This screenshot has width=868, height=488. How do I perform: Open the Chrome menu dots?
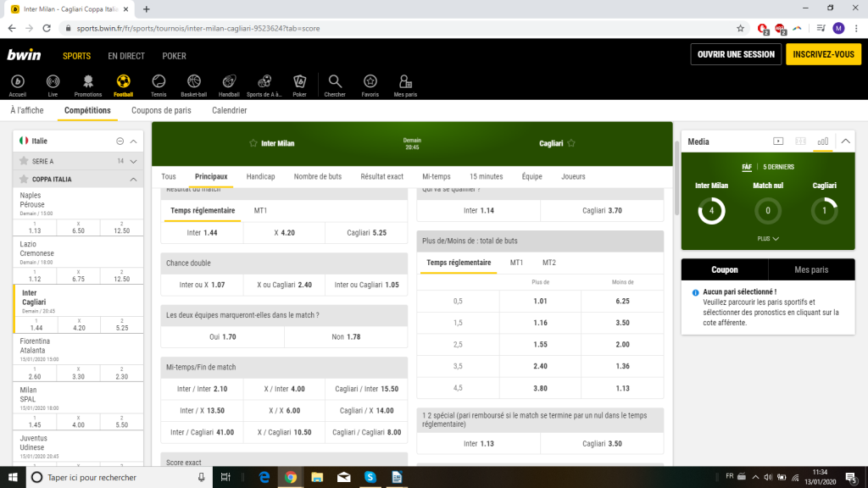click(x=856, y=28)
